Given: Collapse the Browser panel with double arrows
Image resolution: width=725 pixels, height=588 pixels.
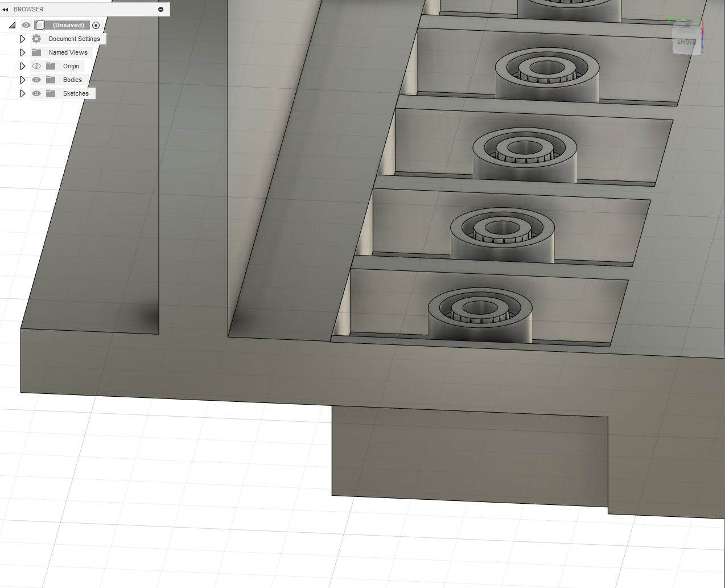Looking at the screenshot, I should 5,10.
